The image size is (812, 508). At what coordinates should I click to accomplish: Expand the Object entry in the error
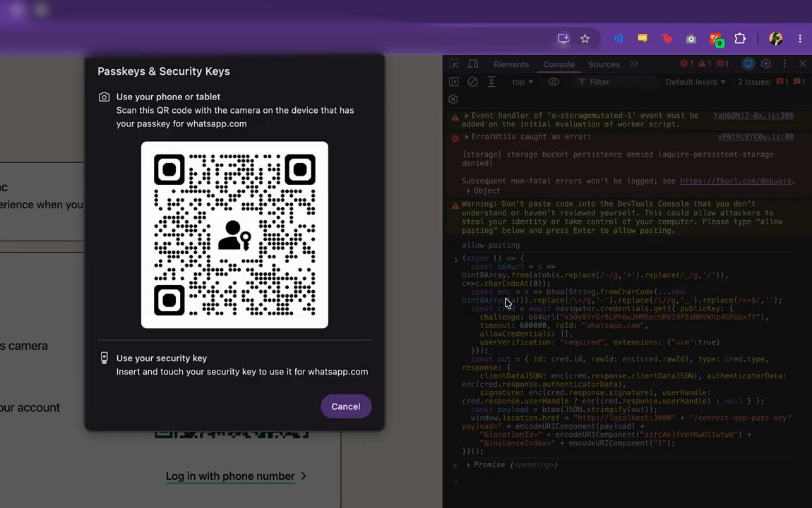pos(469,191)
